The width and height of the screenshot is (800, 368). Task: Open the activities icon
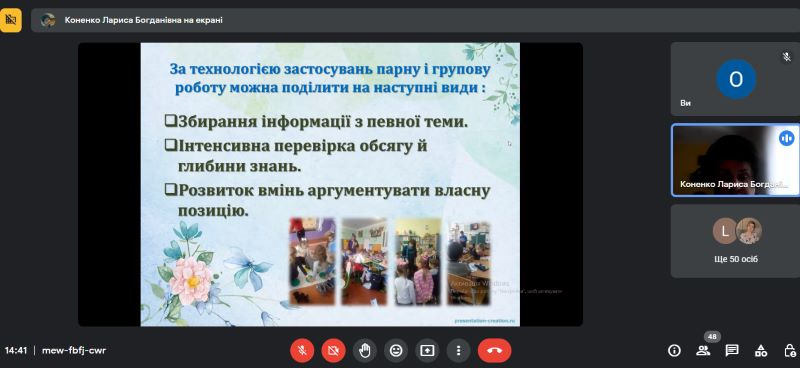point(761,350)
